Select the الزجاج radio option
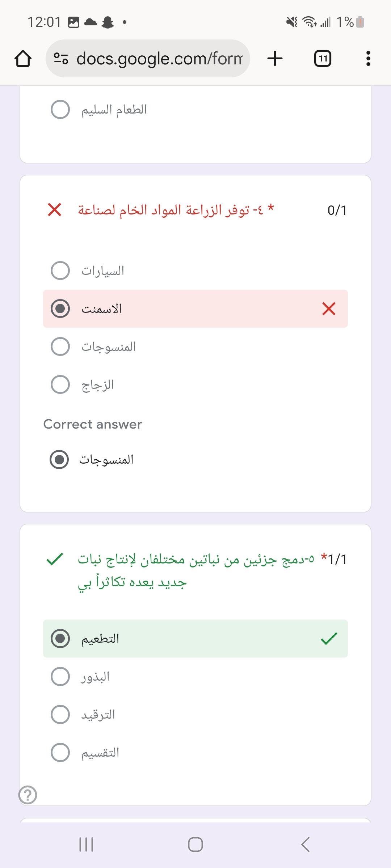Viewport: 391px width, 868px height. pyautogui.click(x=60, y=384)
